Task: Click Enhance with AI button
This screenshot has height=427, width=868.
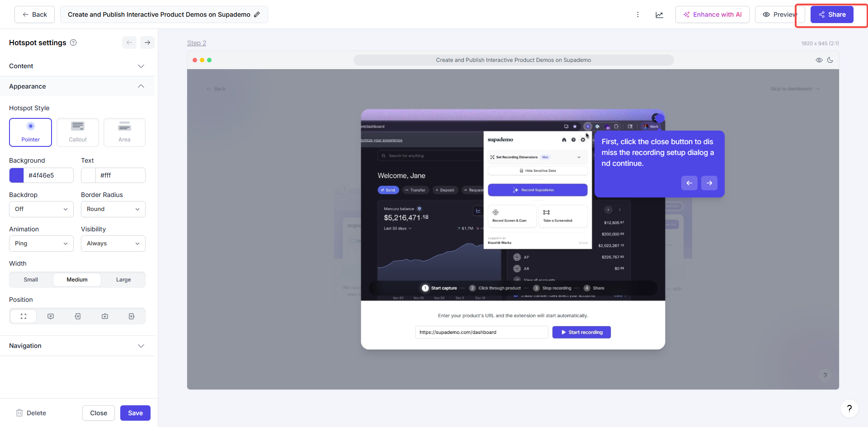Action: 712,14
